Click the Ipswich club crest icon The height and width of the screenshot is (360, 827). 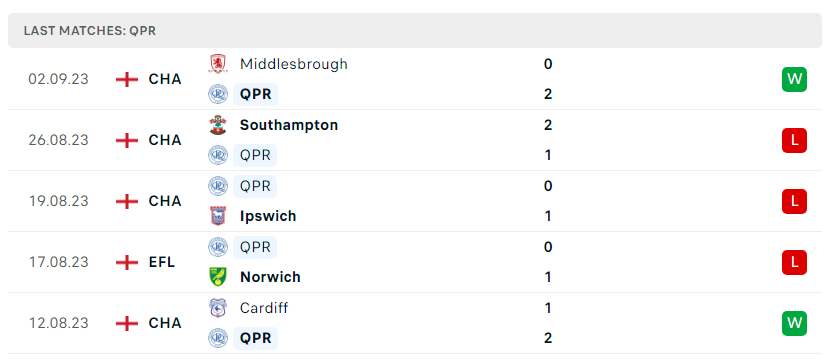[x=218, y=216]
